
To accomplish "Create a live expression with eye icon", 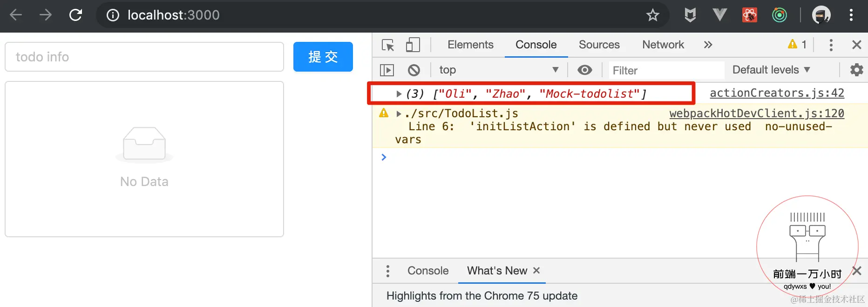I will (585, 70).
